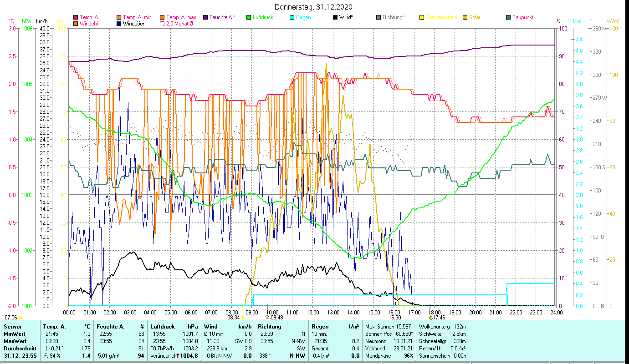Screen dimensions: 629x364
Task: Click the Richtung* legend label
Action: click(394, 18)
